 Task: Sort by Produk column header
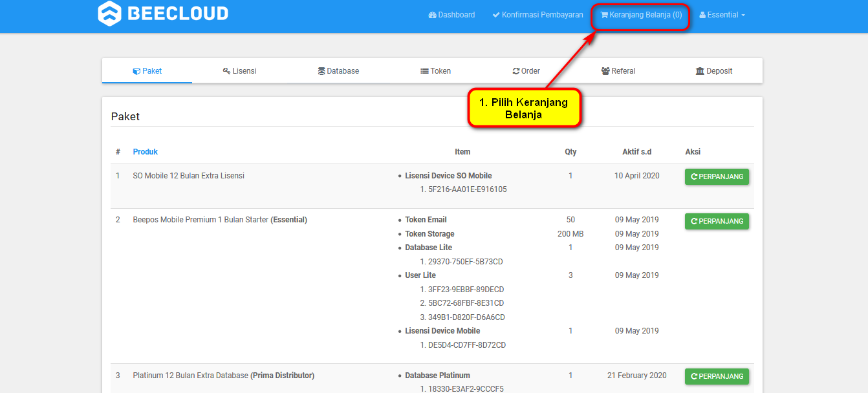click(146, 152)
